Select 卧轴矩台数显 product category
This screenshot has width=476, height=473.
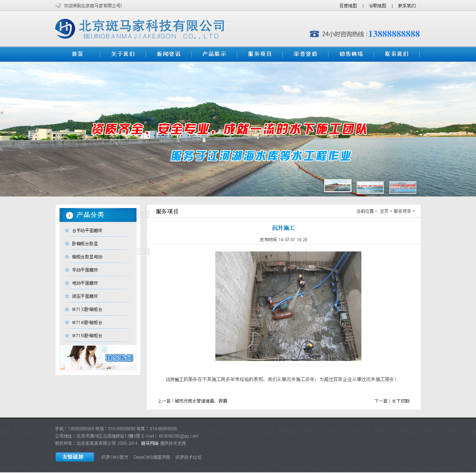click(85, 244)
